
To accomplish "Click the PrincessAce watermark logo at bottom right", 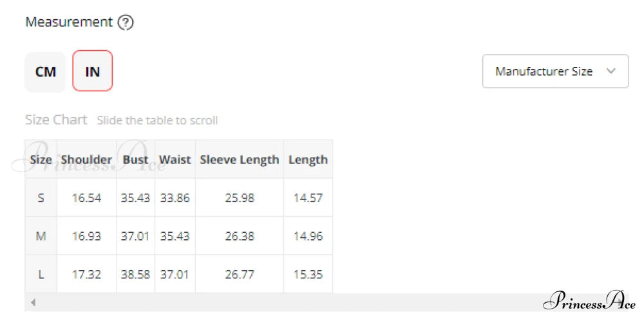I will [589, 301].
